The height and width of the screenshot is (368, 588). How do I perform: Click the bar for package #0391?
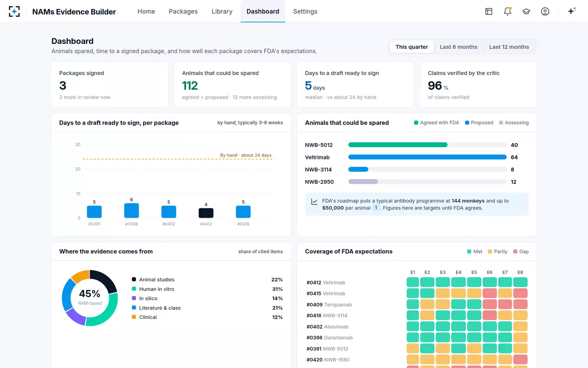coord(94,212)
